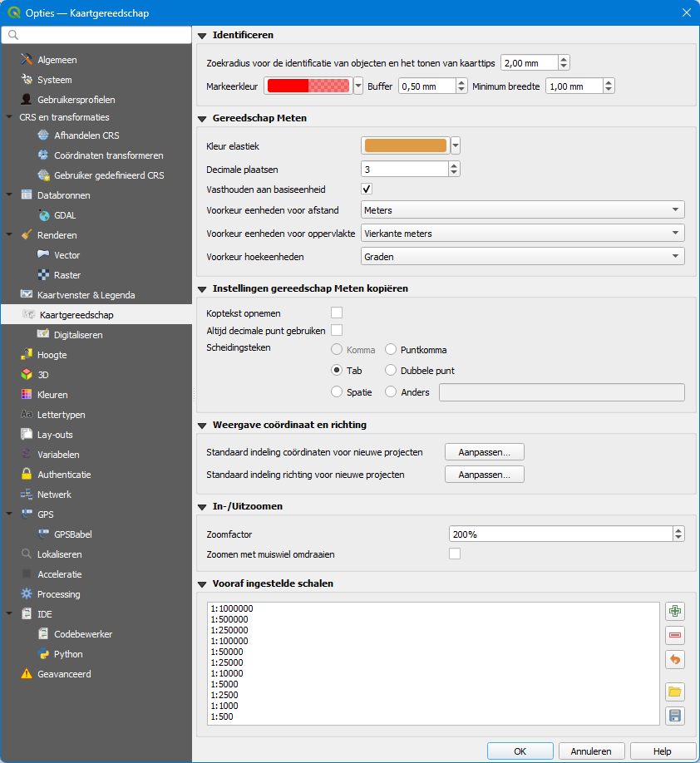
Task: Open Voorkeur eenheden voor oppervlakte dropdown
Action: tap(522, 233)
